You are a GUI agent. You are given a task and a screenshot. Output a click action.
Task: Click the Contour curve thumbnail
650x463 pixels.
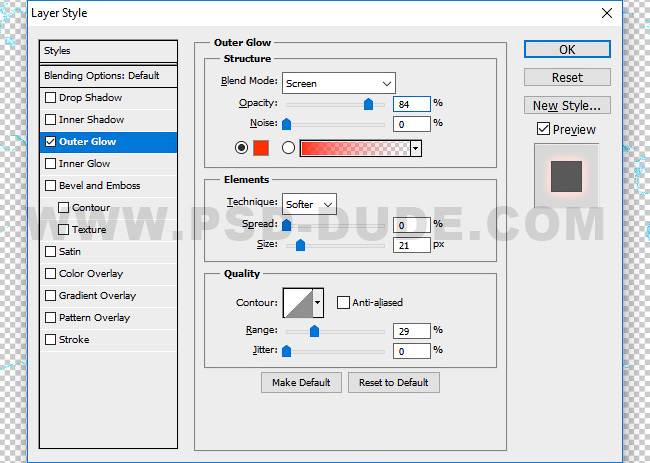tap(298, 303)
